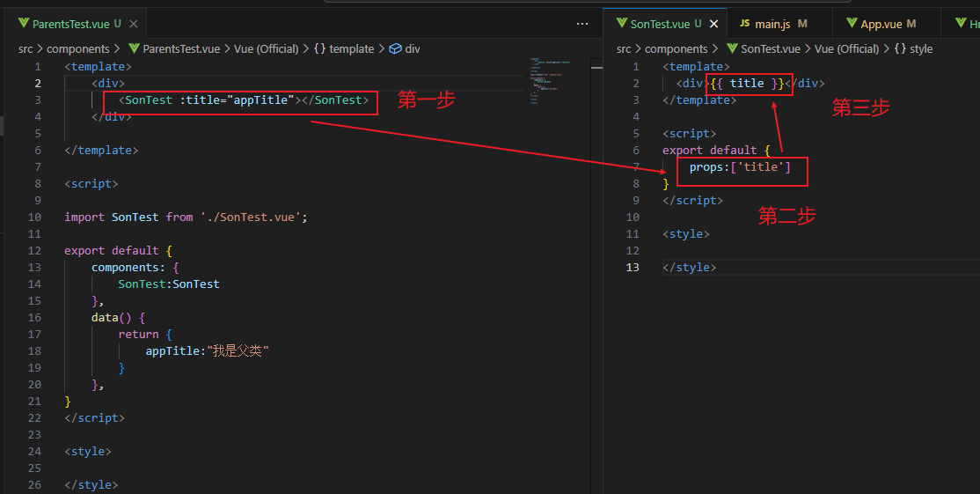980x494 pixels.
Task: Open the App.vue tab
Action: 887,24
